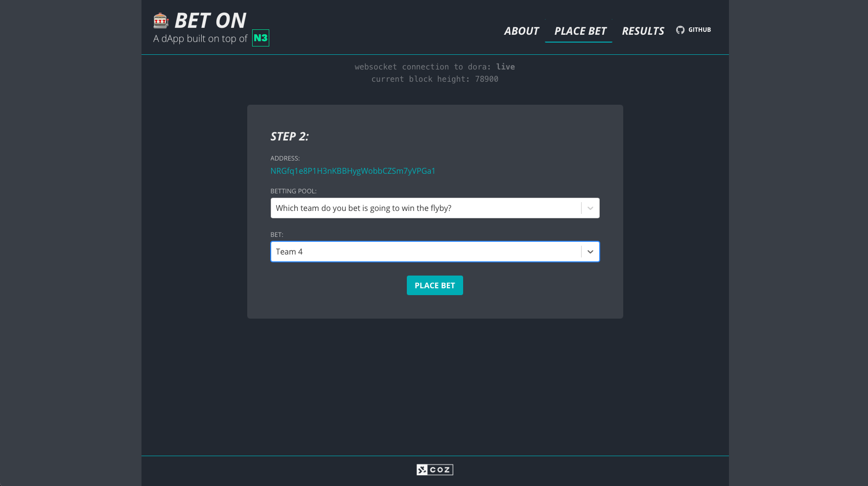Click the green N3 badge icon
868x486 pixels.
click(260, 38)
